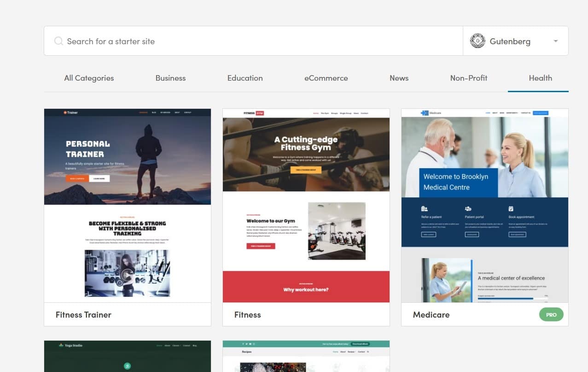Filter templates by eCommerce
Image resolution: width=588 pixels, height=372 pixels.
click(x=326, y=78)
